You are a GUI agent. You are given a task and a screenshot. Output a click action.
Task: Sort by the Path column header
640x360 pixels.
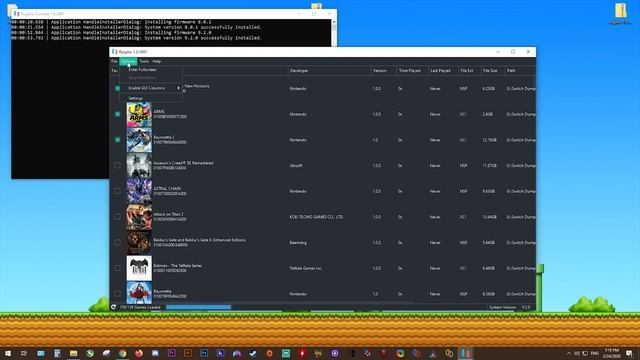coord(520,71)
